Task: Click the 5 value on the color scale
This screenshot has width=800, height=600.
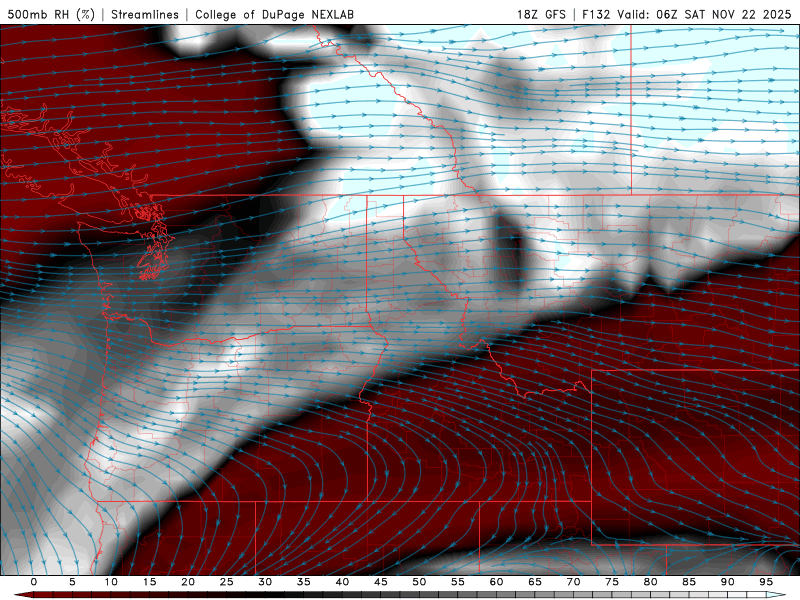Action: pos(72,582)
